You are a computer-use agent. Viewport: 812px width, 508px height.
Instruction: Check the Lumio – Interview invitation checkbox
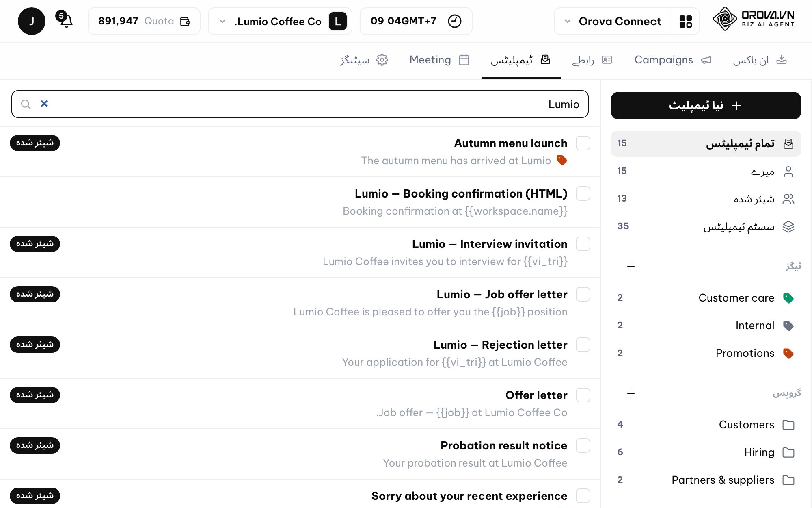coord(583,244)
